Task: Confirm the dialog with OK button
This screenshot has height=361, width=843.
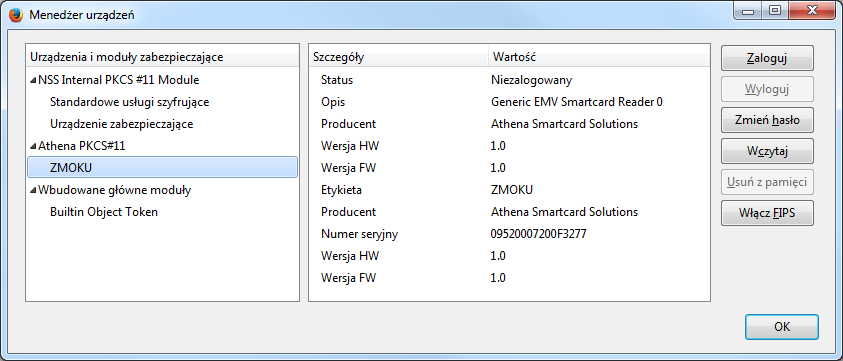Action: tap(782, 327)
